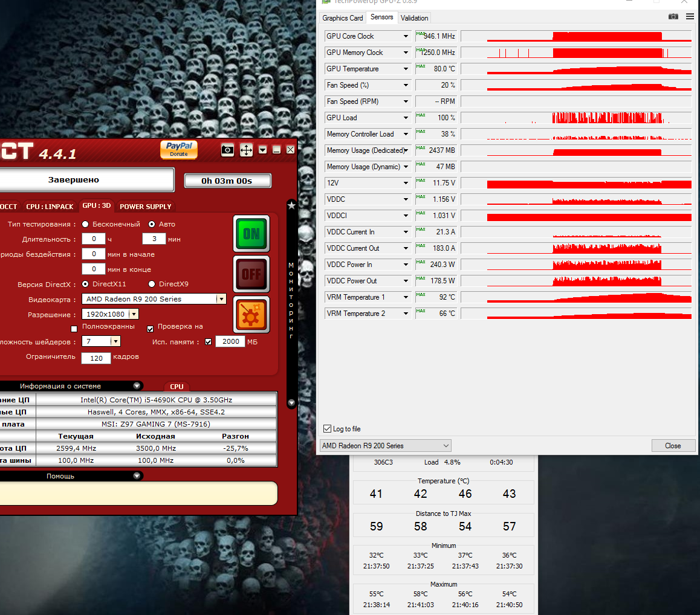Click the 0h 03m 00s timer display
This screenshot has height=615, width=700.
228,181
